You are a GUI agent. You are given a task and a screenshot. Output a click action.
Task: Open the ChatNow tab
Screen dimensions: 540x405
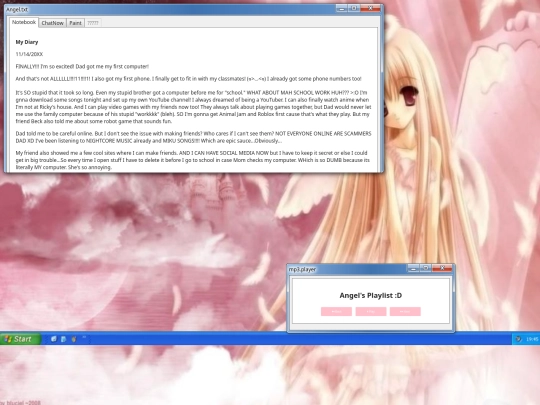[x=52, y=23]
